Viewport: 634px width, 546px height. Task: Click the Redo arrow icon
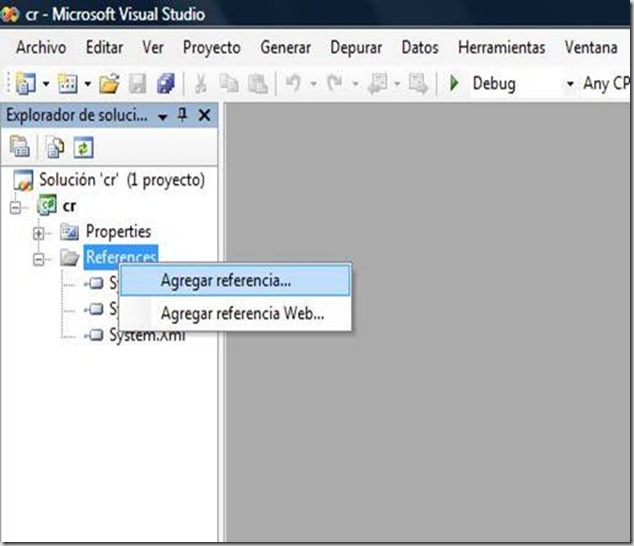[x=335, y=83]
